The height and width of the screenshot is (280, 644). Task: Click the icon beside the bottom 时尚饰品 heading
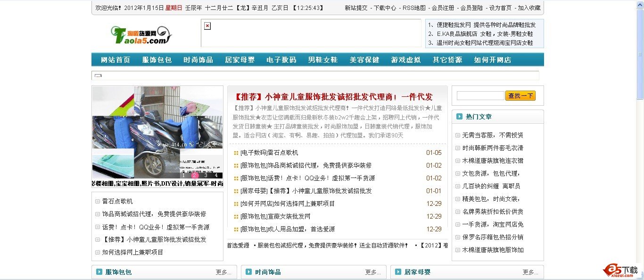[x=248, y=272]
